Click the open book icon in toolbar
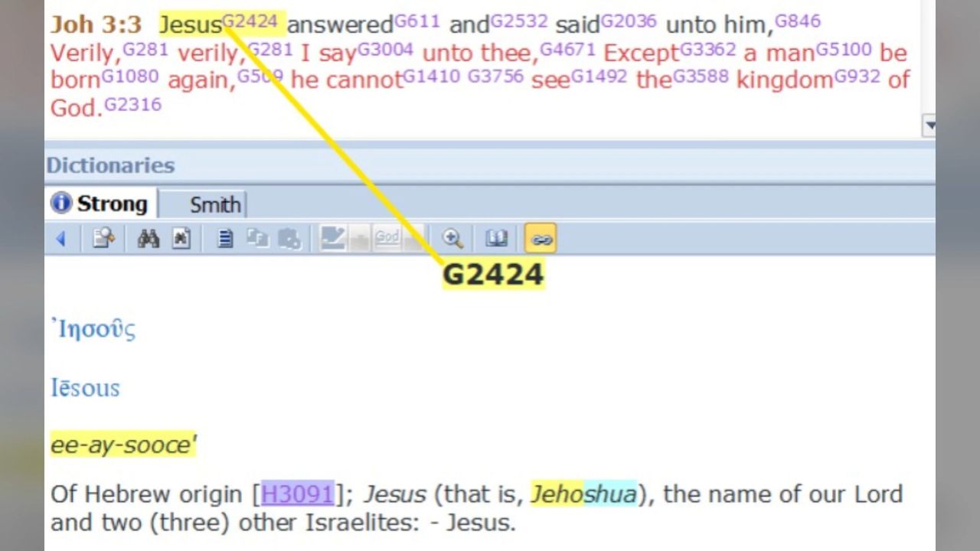The image size is (980, 551). 496,239
